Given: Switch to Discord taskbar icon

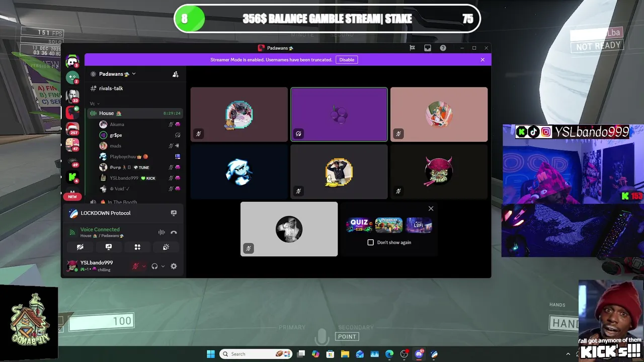Looking at the screenshot, I should coord(419,354).
